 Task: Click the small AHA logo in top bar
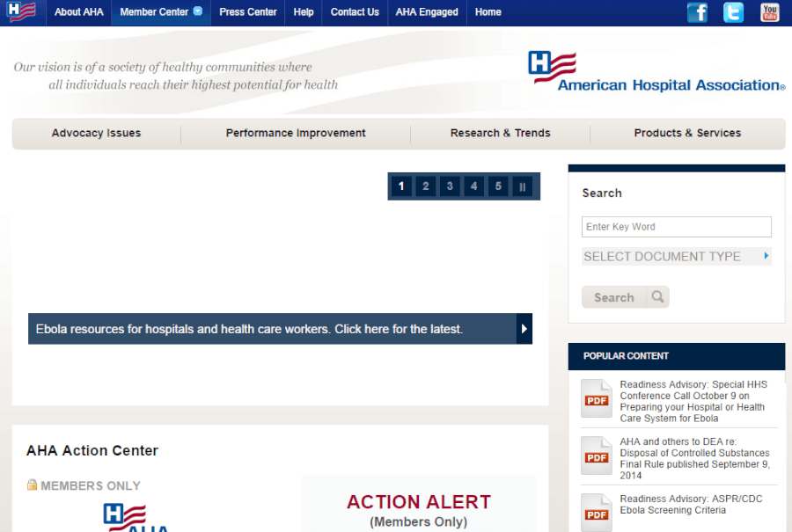21,11
